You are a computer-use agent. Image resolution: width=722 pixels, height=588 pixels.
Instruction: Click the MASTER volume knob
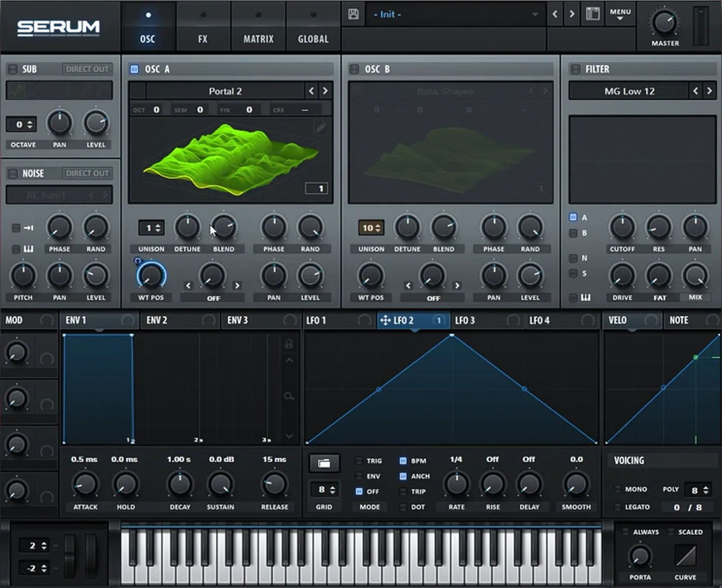point(664,23)
